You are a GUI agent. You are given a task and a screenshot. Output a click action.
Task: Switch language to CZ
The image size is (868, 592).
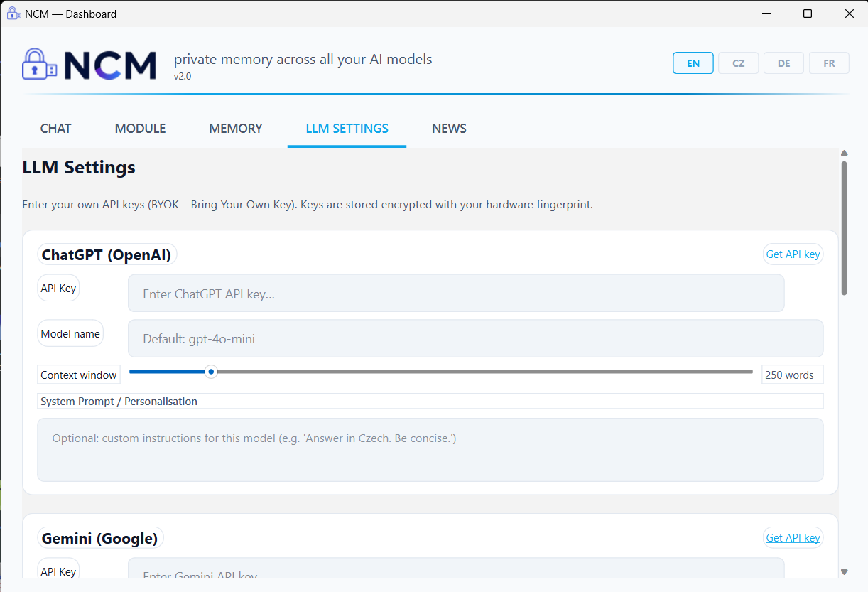(x=739, y=63)
